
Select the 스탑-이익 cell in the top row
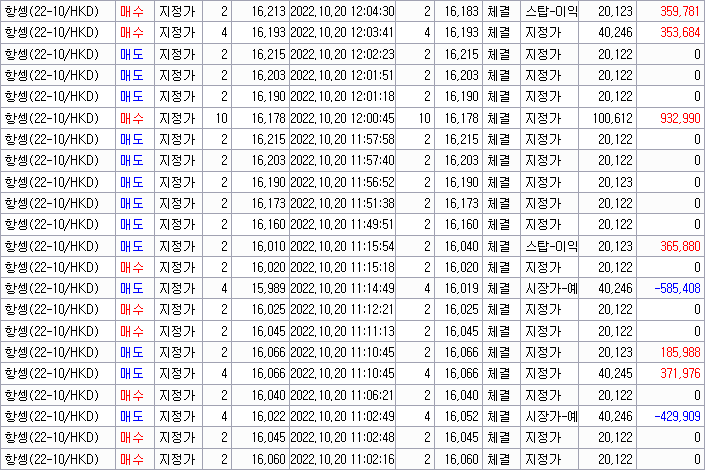[x=550, y=11]
